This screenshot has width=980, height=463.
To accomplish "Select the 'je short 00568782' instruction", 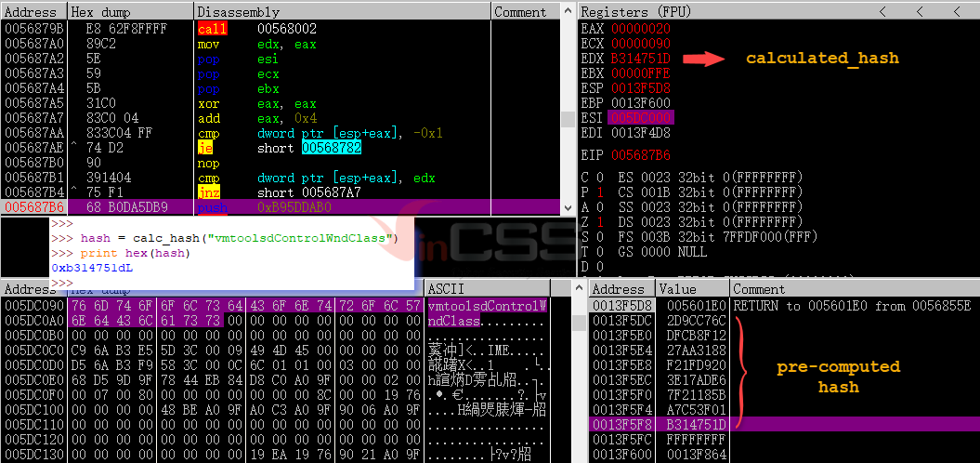I will [280, 148].
